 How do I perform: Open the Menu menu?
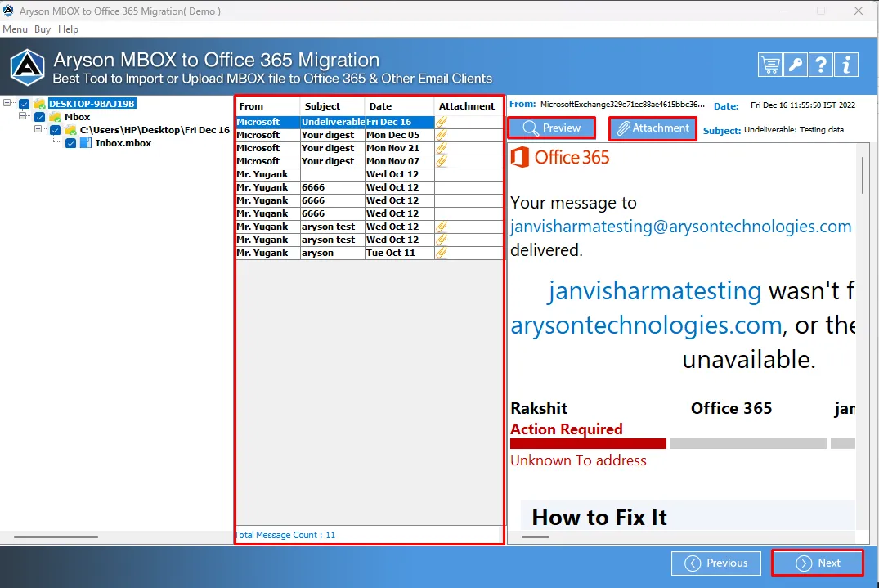[16, 29]
